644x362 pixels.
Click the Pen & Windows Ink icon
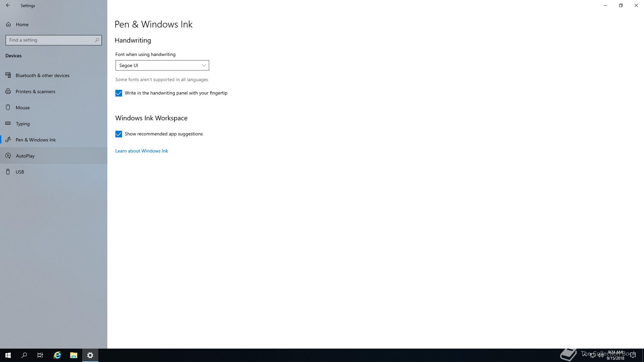pyautogui.click(x=8, y=140)
